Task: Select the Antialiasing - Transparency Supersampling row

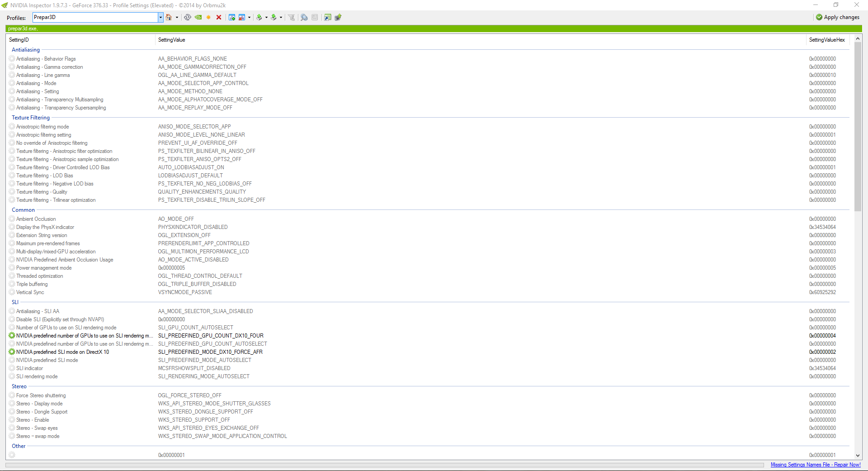Action: [429, 108]
